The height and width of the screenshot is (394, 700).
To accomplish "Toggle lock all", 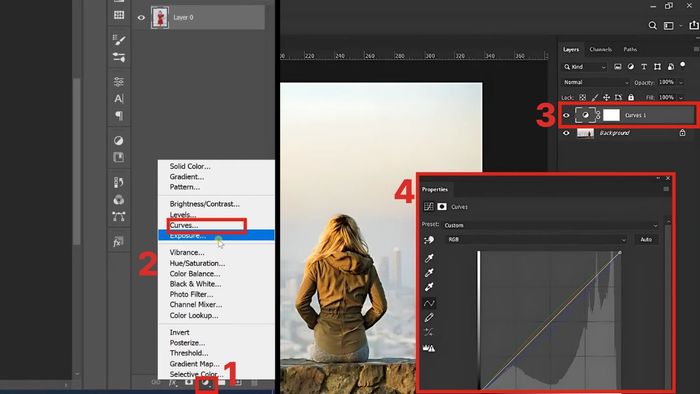I will (x=631, y=97).
